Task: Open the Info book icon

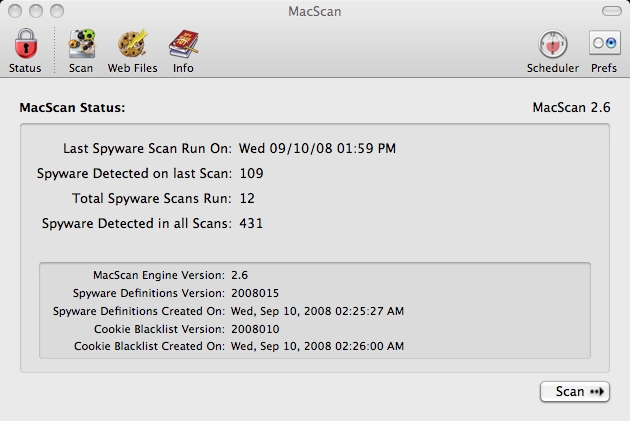Action: click(x=183, y=44)
